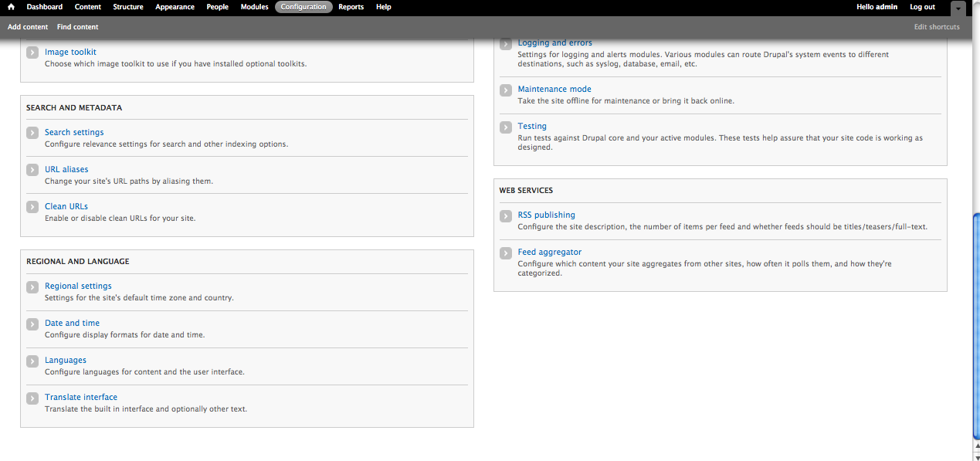Click the arrow icon beside Search settings

[x=32, y=133]
